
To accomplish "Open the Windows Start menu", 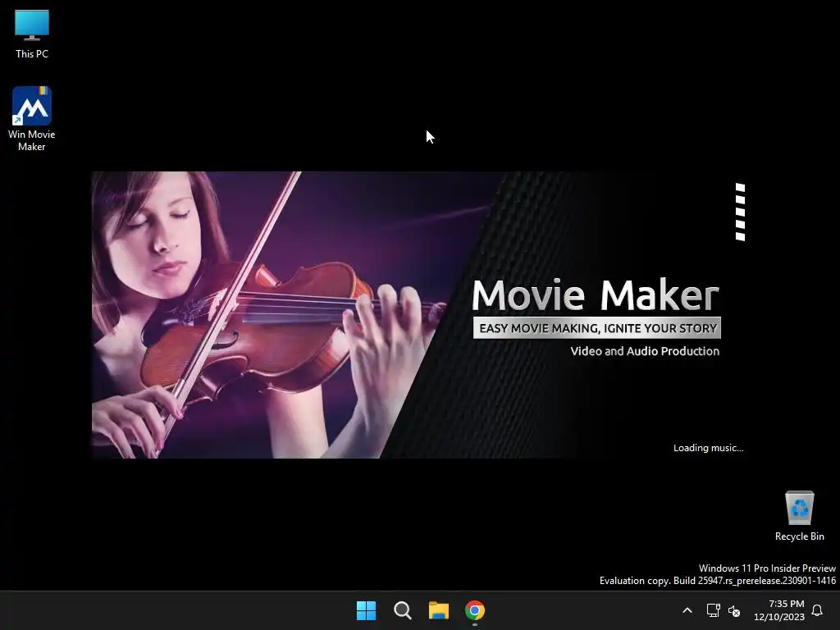I will [x=367, y=610].
